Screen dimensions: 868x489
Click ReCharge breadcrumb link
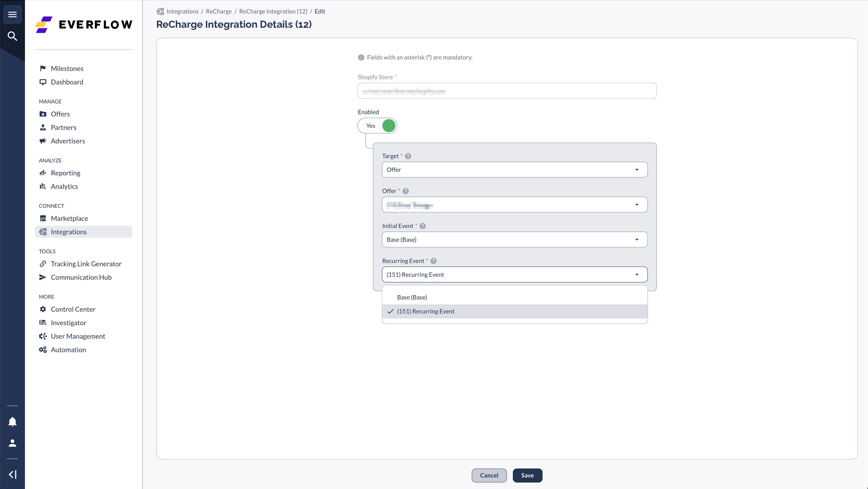219,11
